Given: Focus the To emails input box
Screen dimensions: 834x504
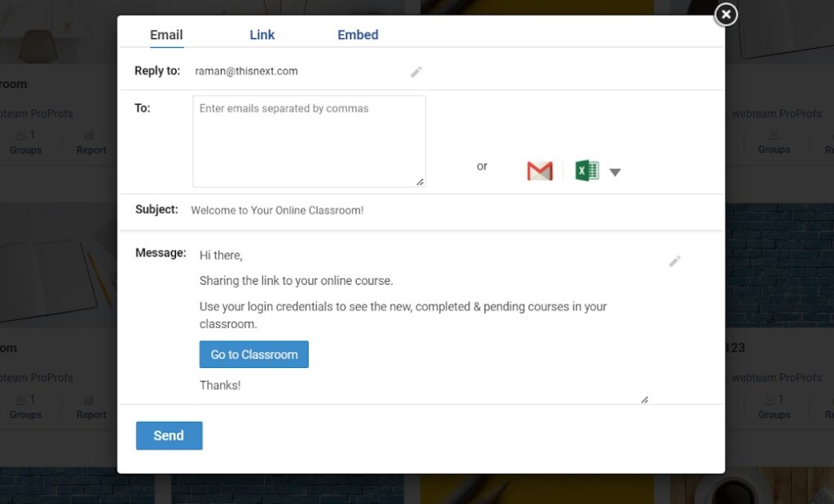Looking at the screenshot, I should (x=309, y=141).
